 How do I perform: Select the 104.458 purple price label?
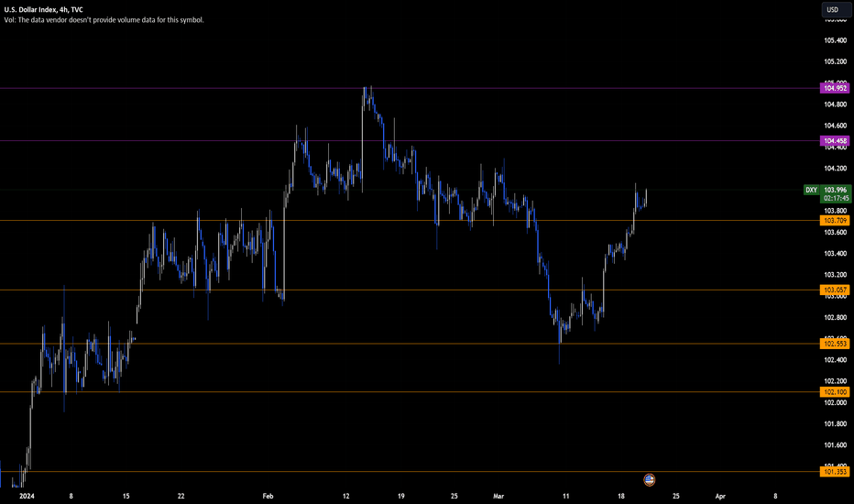click(835, 141)
